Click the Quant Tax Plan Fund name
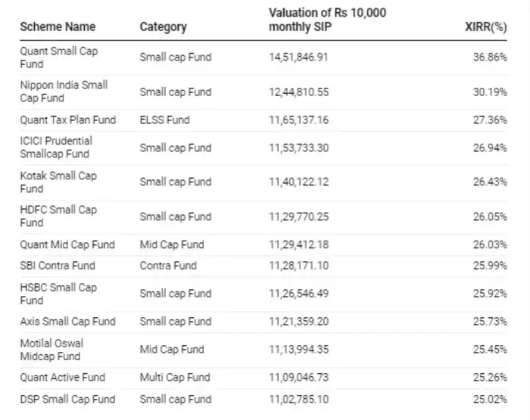Screen dimensions: 530x420 tap(67, 120)
